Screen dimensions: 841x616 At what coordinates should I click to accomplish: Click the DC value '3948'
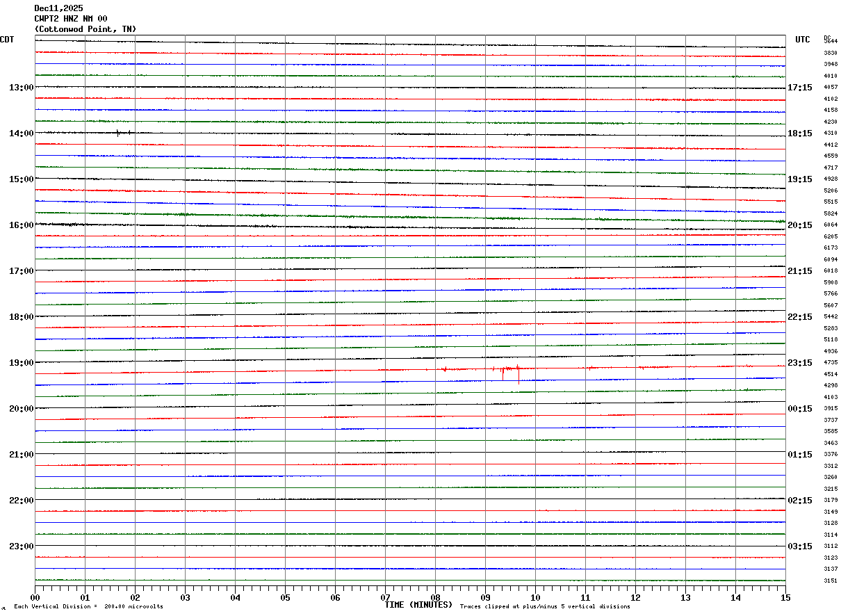pyautogui.click(x=831, y=65)
